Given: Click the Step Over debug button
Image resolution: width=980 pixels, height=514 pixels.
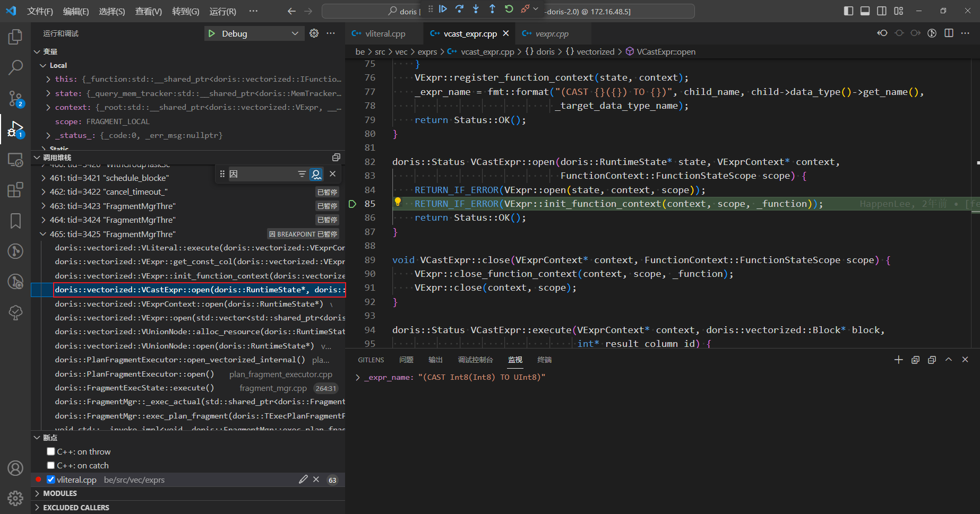Looking at the screenshot, I should pyautogui.click(x=459, y=9).
